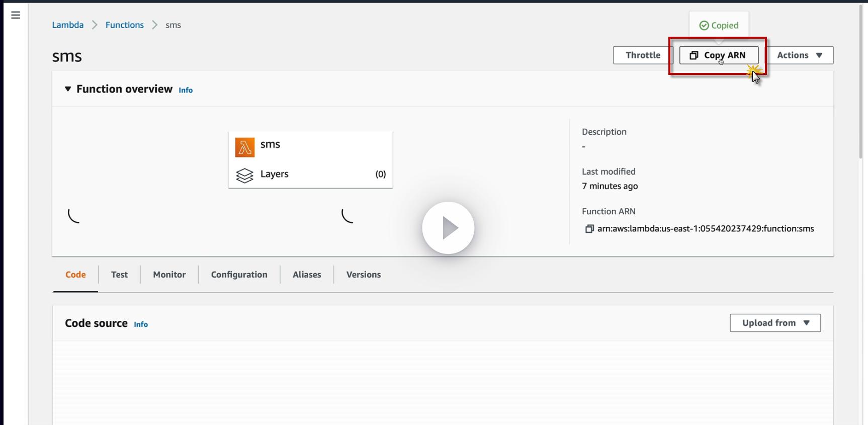Click the Last modified label
Image resolution: width=868 pixels, height=425 pixels.
609,172
